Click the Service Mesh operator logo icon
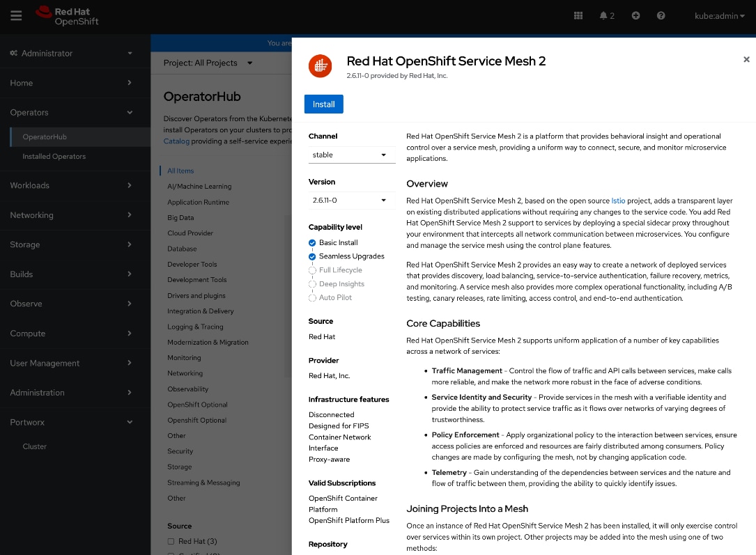The height and width of the screenshot is (555, 756). pyautogui.click(x=321, y=65)
